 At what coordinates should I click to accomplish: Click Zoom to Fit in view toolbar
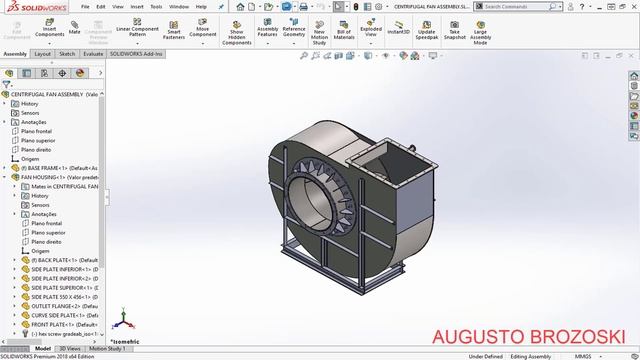pyautogui.click(x=304, y=56)
